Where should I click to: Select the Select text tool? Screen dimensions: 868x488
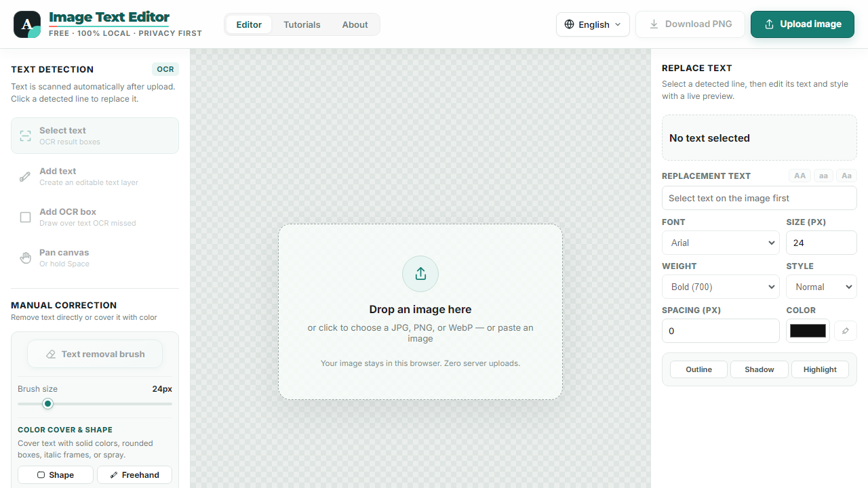[x=95, y=136]
